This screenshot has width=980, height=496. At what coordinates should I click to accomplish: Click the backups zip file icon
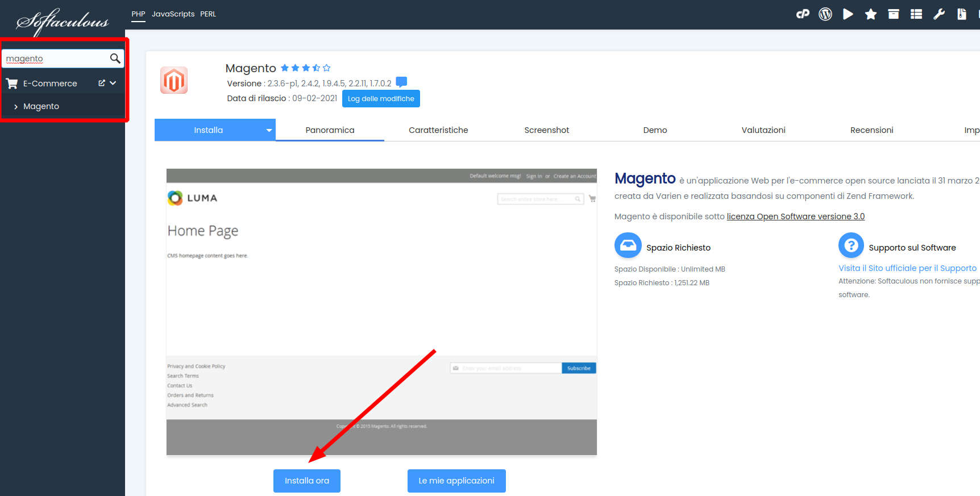[961, 14]
